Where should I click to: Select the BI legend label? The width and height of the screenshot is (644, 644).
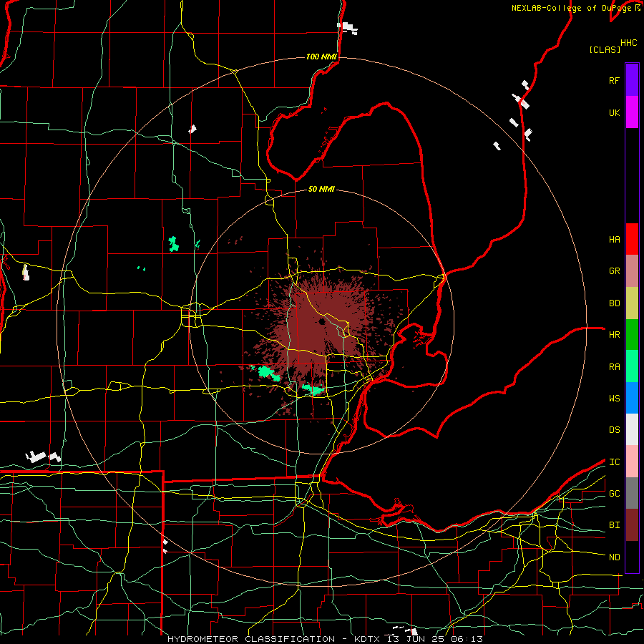click(x=614, y=525)
